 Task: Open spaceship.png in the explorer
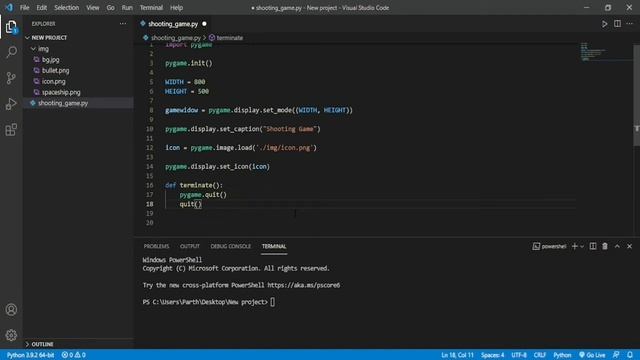pos(61,92)
